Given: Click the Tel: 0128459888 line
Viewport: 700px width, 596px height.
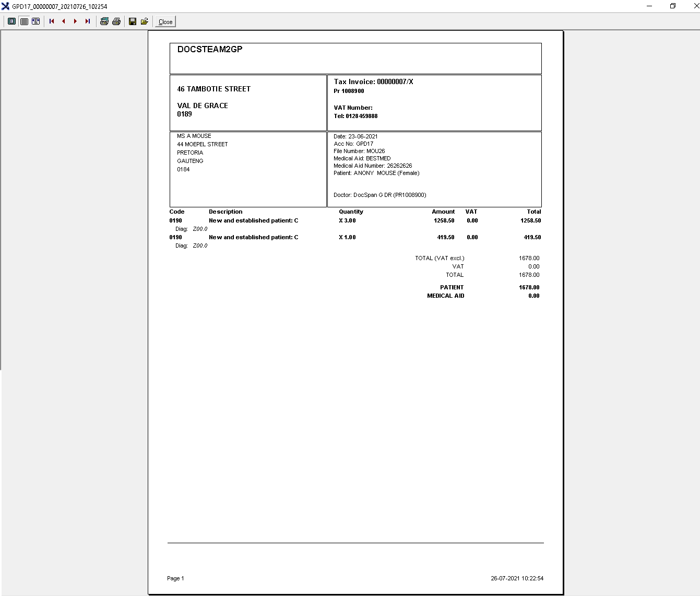Looking at the screenshot, I should point(356,116).
